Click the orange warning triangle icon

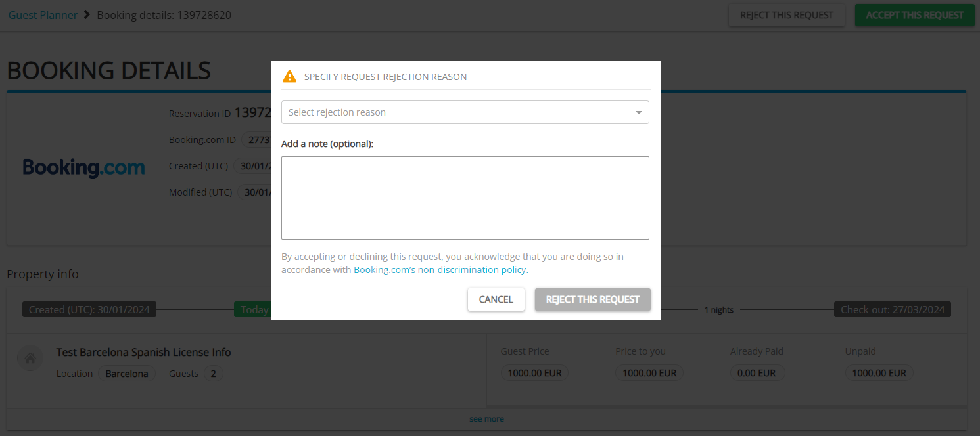point(289,76)
